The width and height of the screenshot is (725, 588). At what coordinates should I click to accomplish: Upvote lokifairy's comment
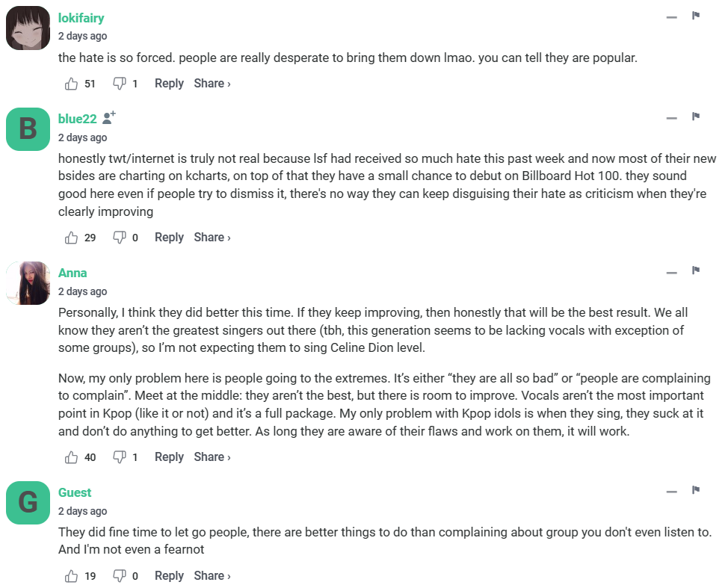72,84
